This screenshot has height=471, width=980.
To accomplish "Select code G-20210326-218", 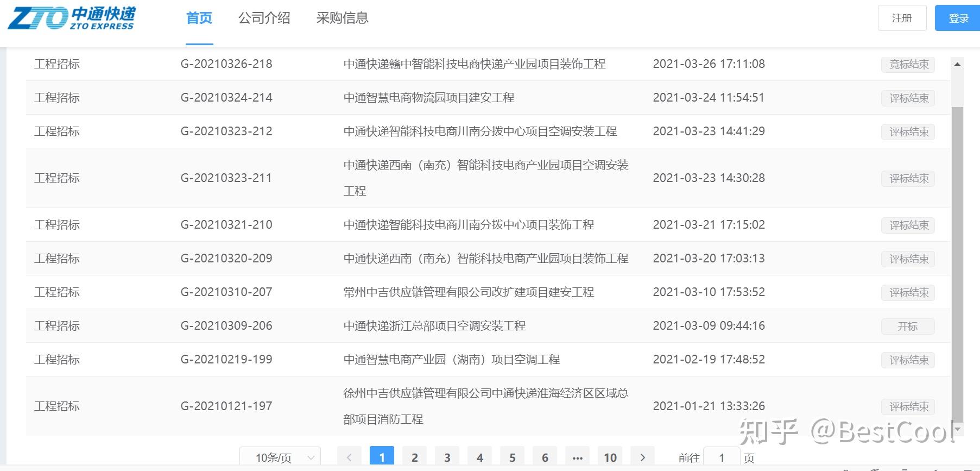I will pos(226,64).
